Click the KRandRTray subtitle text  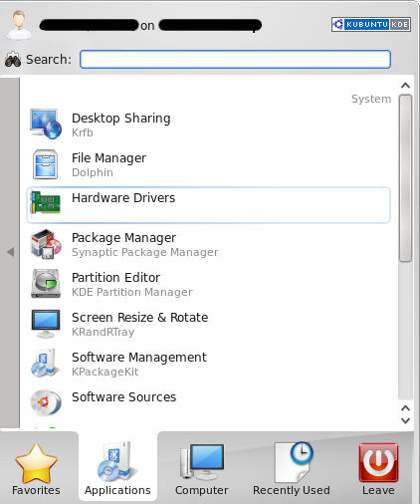coord(104,333)
